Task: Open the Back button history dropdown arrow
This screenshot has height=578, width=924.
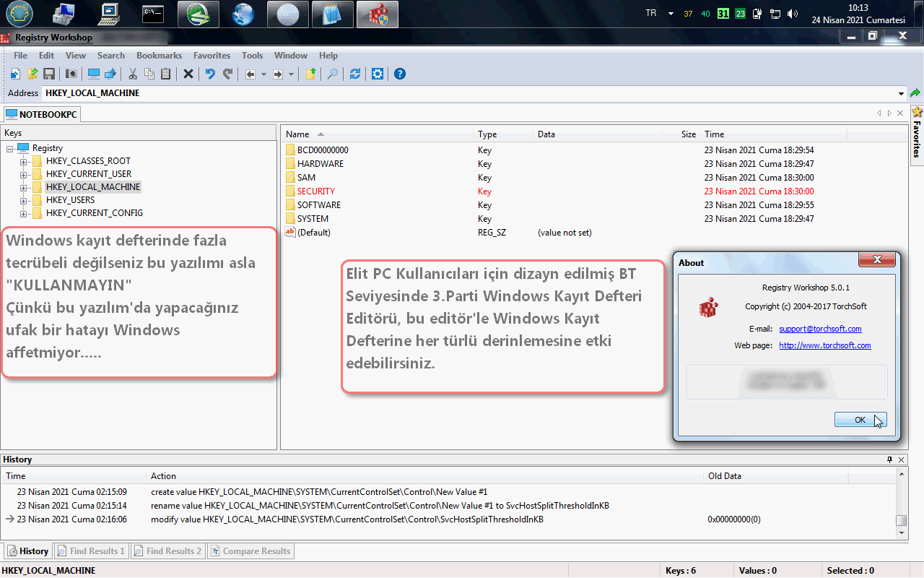Action: click(263, 74)
